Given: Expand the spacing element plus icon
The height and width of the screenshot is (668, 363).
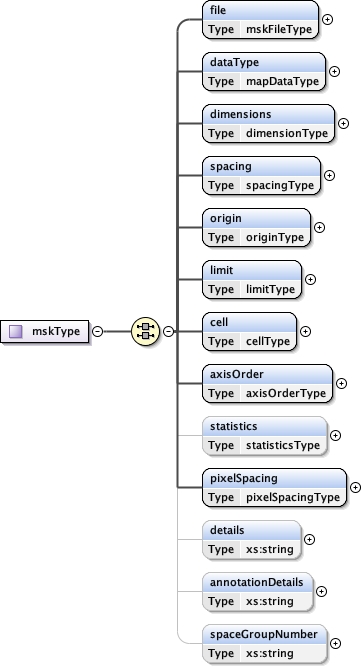Looking at the screenshot, I should click(x=329, y=176).
